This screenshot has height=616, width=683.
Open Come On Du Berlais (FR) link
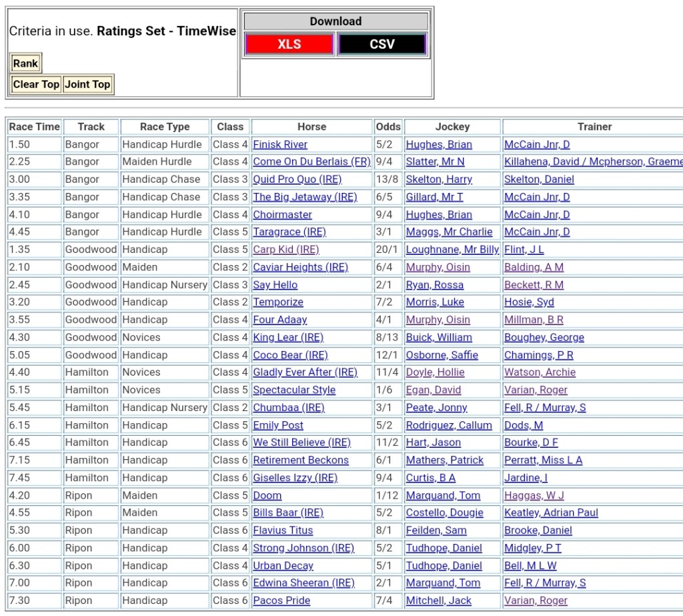(311, 162)
